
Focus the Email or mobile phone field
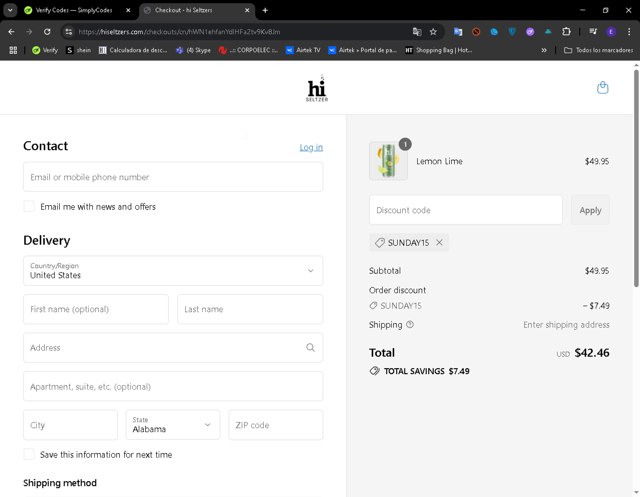pos(173,177)
